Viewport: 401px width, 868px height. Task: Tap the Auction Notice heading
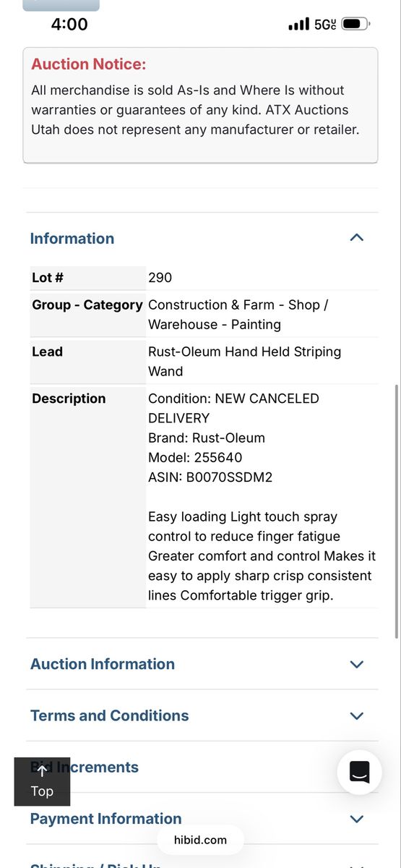88,64
